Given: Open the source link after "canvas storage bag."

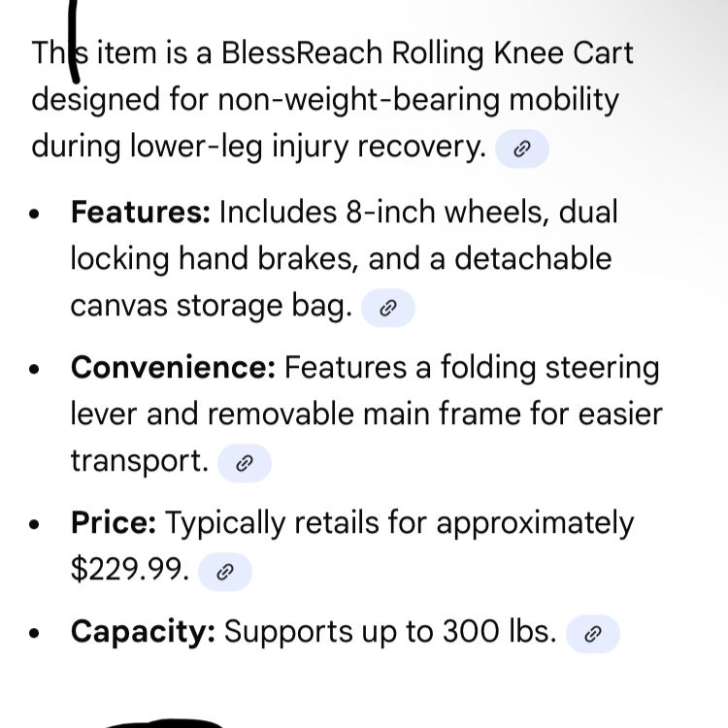Looking at the screenshot, I should pyautogui.click(x=387, y=308).
